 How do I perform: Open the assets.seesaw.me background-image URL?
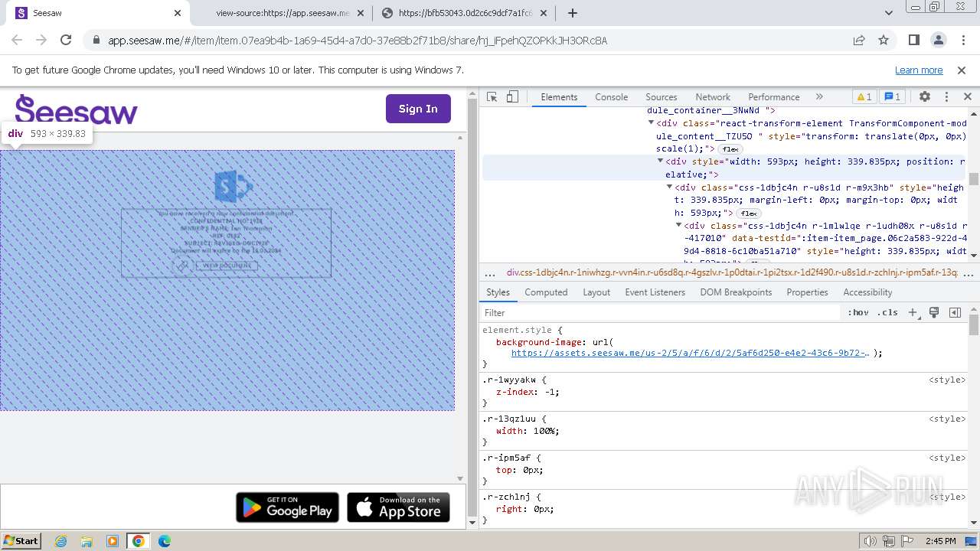pos(690,354)
